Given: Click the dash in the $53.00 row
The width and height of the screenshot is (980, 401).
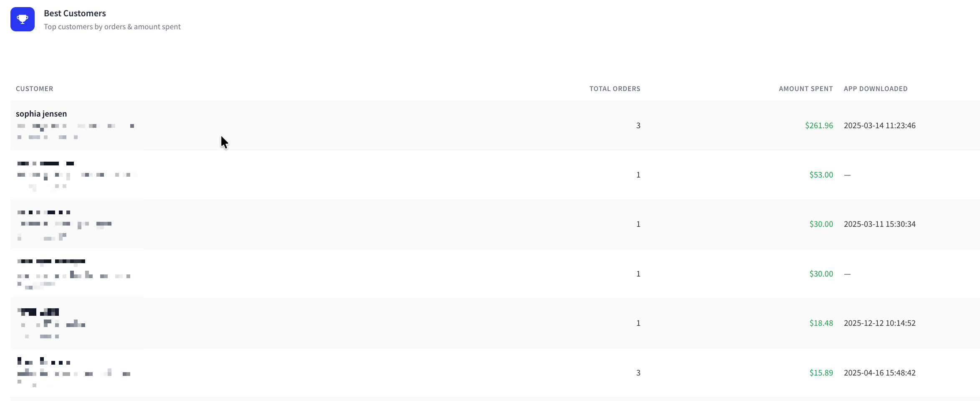Looking at the screenshot, I should coord(847,175).
